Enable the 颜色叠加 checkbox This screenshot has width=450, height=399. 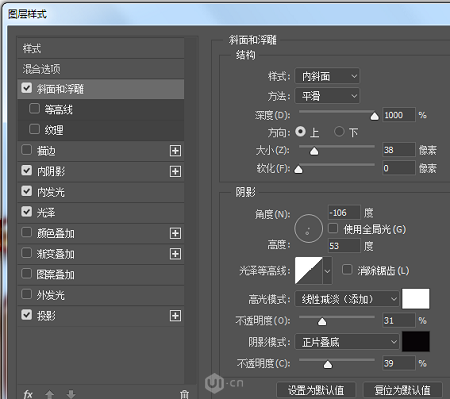[27, 232]
